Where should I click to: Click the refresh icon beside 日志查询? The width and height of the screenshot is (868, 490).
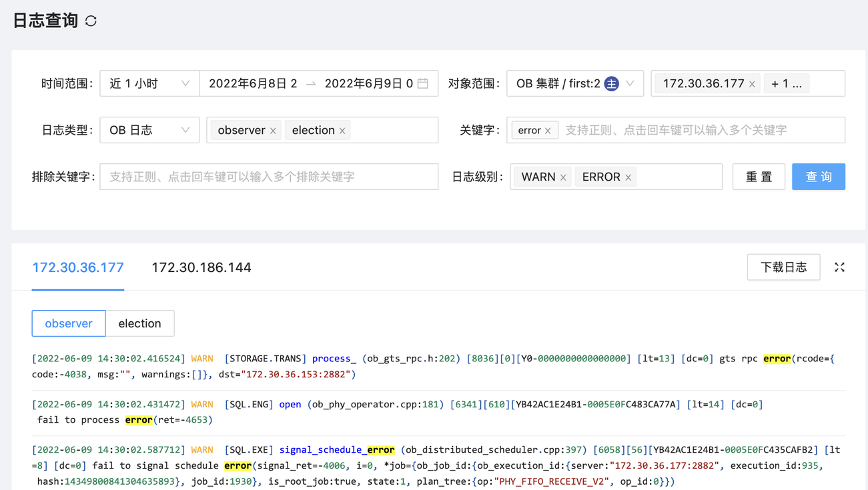91,21
